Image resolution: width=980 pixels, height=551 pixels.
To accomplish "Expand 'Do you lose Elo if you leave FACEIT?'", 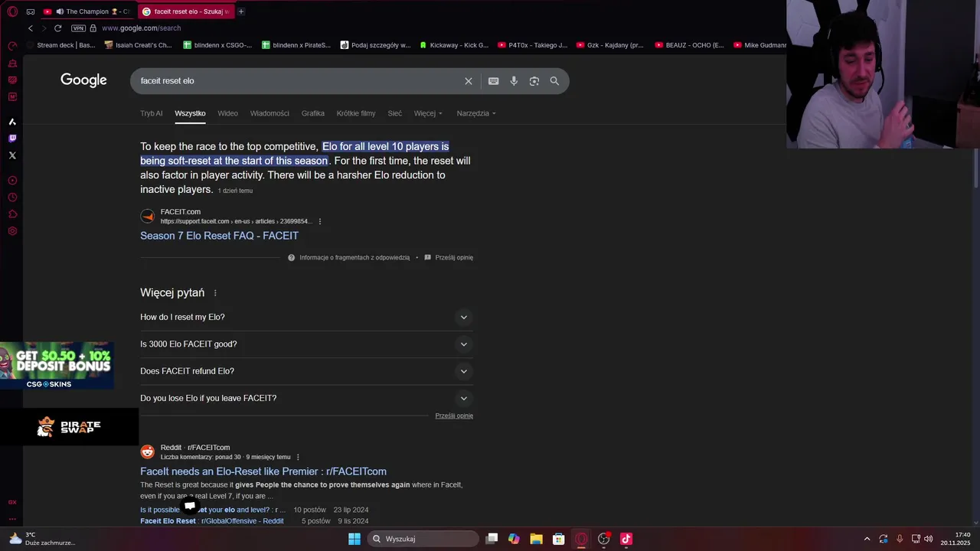I will (x=306, y=398).
